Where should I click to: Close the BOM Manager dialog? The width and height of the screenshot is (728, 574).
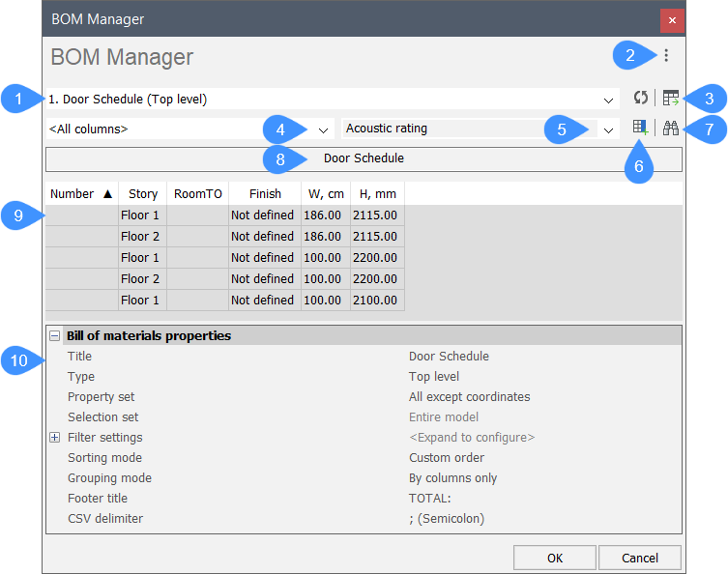[x=673, y=20]
